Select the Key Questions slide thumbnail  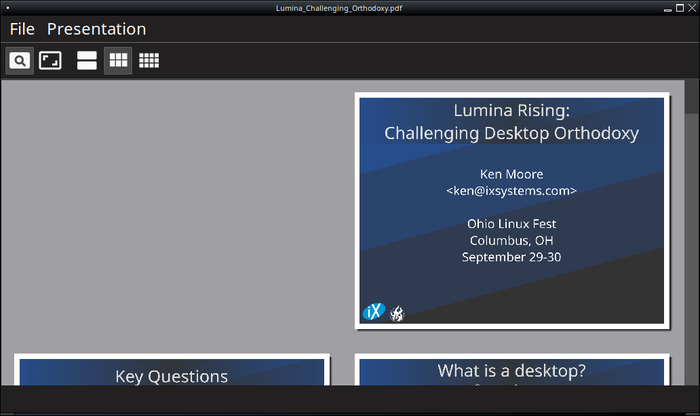[172, 370]
